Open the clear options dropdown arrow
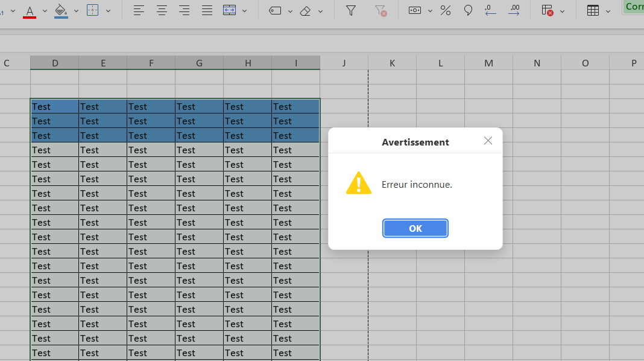 point(320,11)
